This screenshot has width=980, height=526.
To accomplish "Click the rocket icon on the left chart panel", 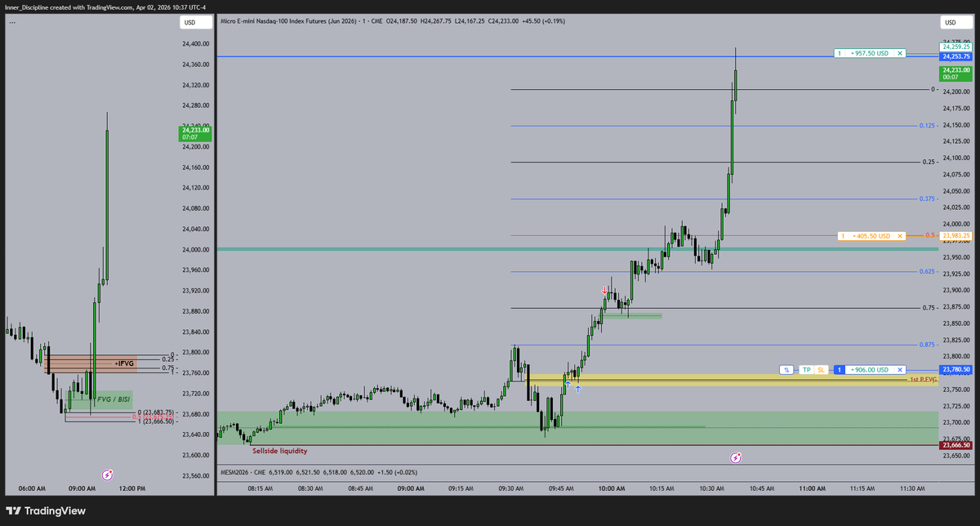I will [x=106, y=475].
